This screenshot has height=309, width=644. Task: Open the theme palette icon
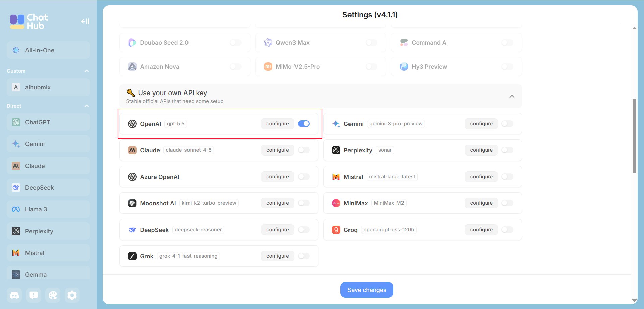[x=53, y=295]
